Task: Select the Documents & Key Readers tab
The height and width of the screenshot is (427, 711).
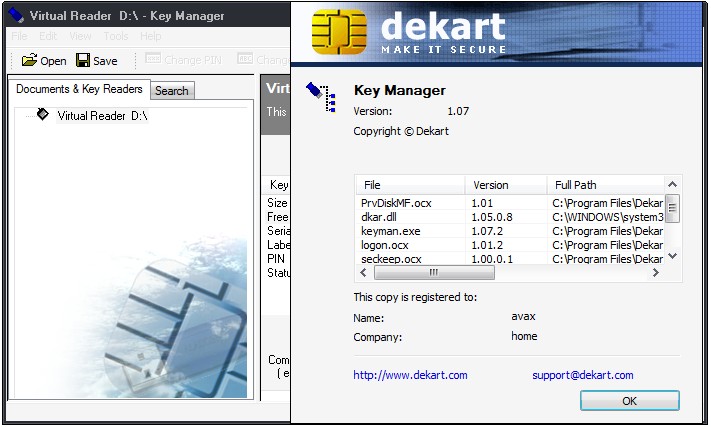Action: 79,89
